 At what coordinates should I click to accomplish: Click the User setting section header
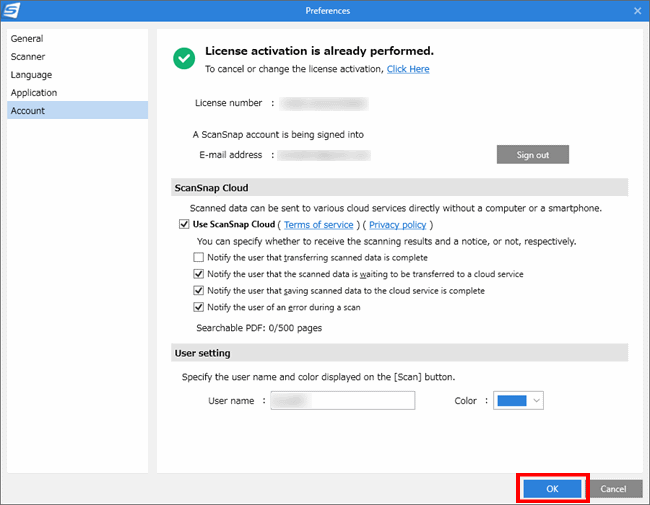click(x=399, y=353)
